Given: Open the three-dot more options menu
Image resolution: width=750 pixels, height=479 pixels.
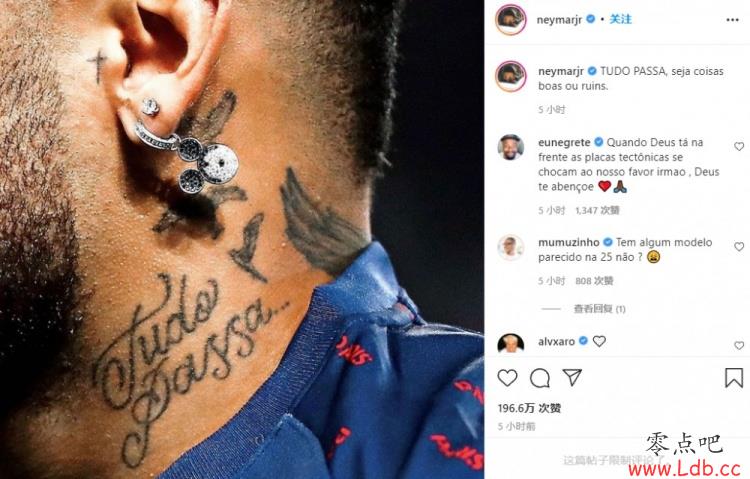Looking at the screenshot, I should (x=732, y=20).
